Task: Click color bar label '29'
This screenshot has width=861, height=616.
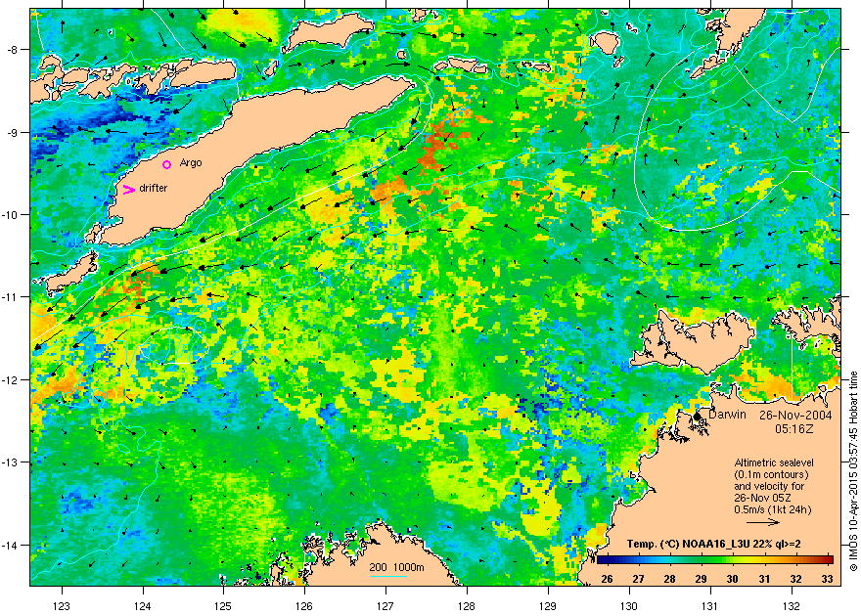Action: [x=702, y=579]
